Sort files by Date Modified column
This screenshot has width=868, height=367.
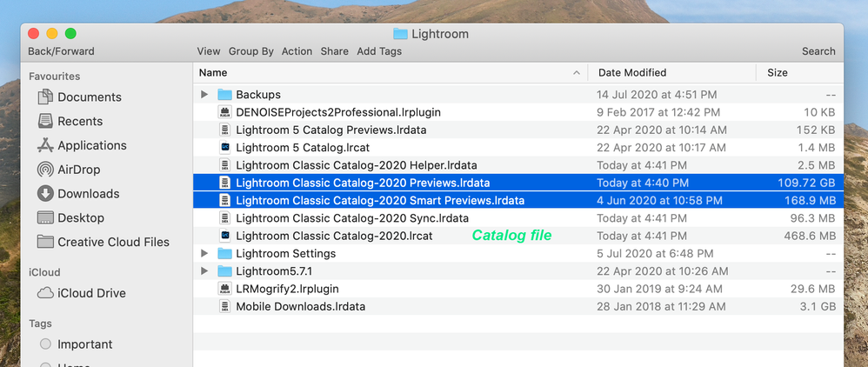pos(632,73)
